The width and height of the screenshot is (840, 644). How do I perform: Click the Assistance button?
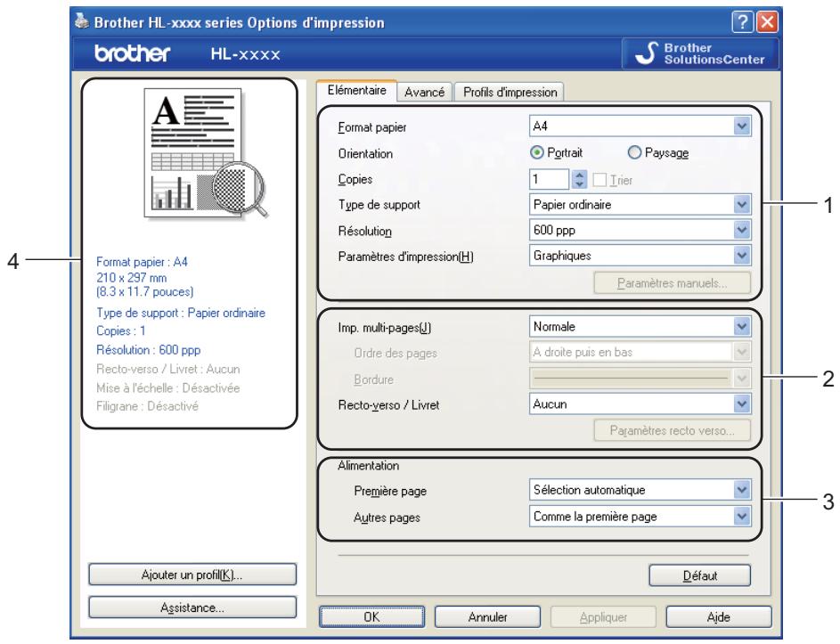pos(192,607)
